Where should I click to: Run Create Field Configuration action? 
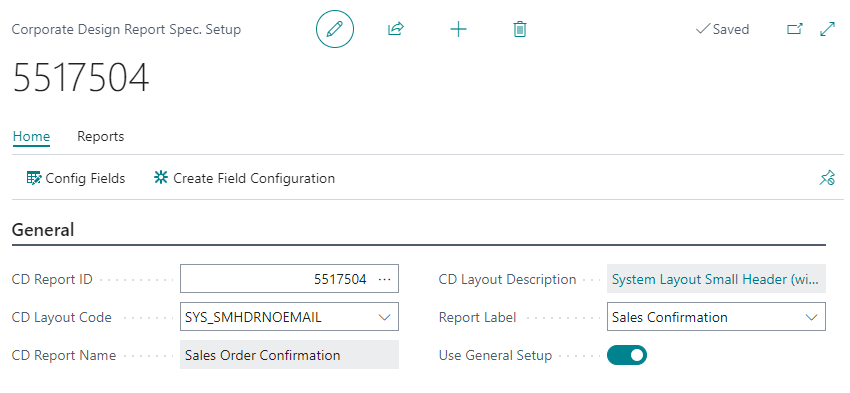point(244,178)
